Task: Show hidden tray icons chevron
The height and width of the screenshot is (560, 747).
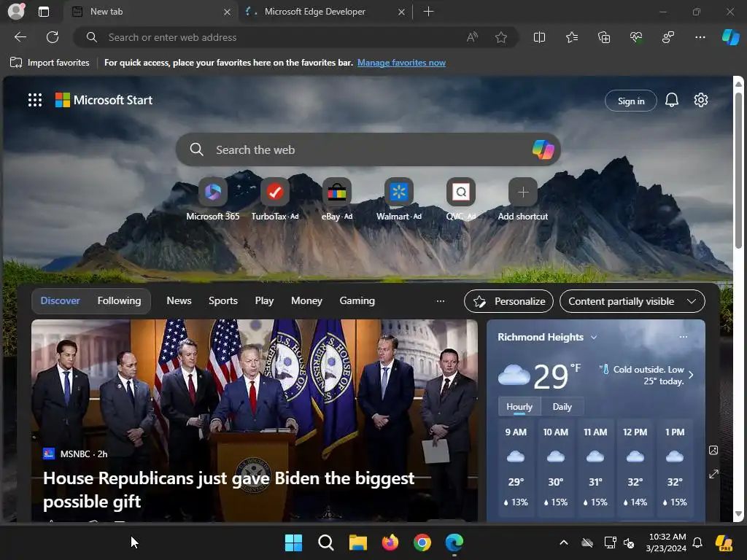Action: click(564, 542)
